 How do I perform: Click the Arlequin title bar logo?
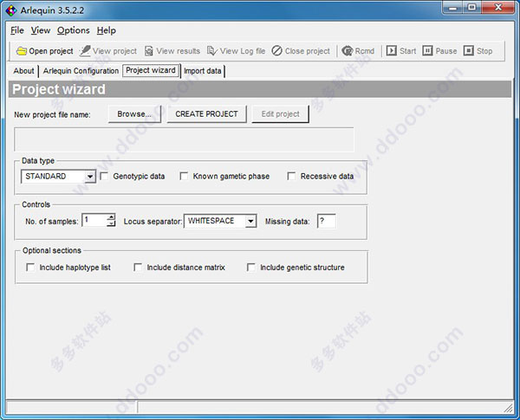coord(11,10)
